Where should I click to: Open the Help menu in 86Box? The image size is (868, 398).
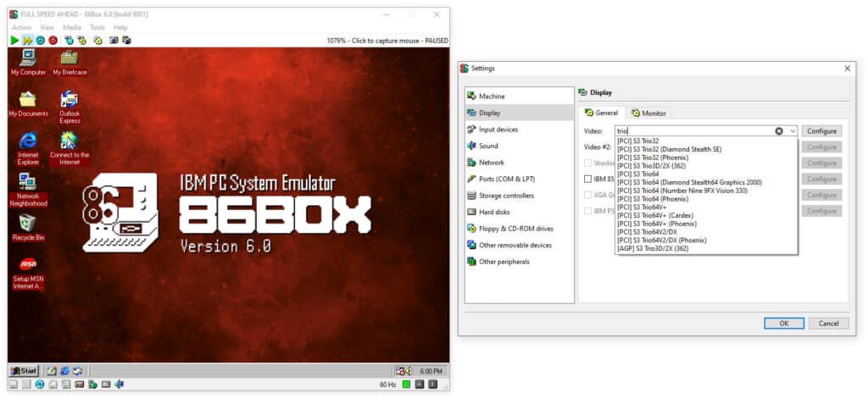pyautogui.click(x=120, y=28)
